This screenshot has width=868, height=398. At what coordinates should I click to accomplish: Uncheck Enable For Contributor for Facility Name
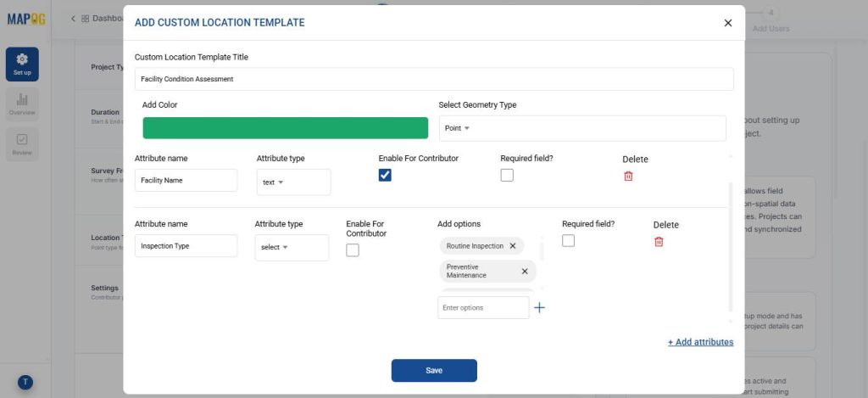coord(385,175)
